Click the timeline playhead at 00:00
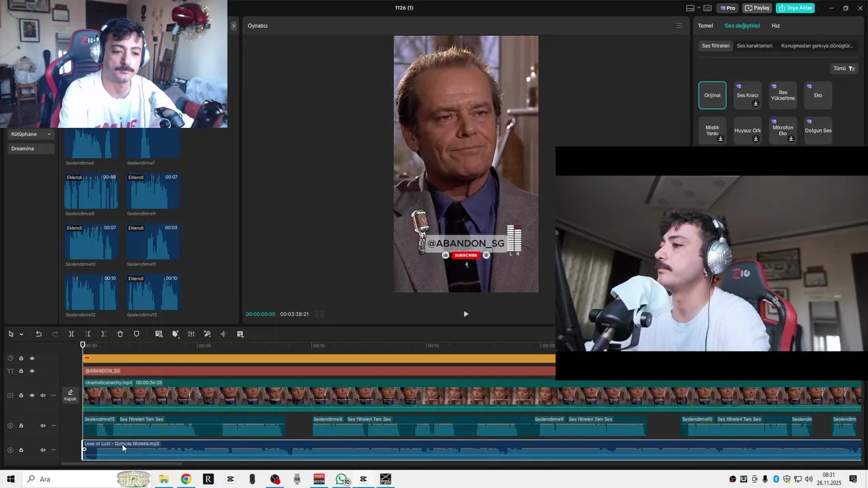Screen dimensions: 868x488 83,345
